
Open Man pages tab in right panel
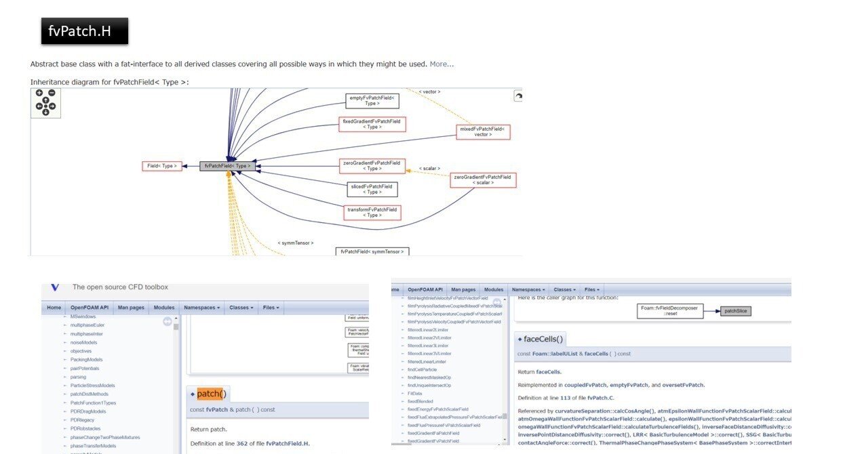coord(464,289)
